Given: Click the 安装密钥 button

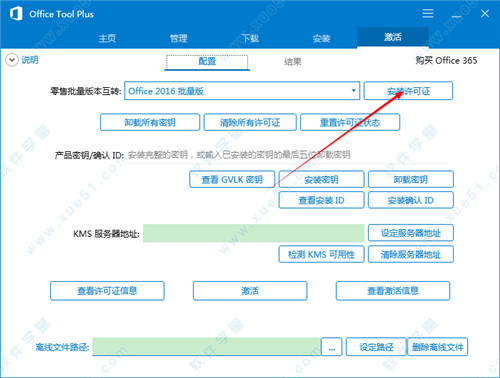Looking at the screenshot, I should coord(321,180).
